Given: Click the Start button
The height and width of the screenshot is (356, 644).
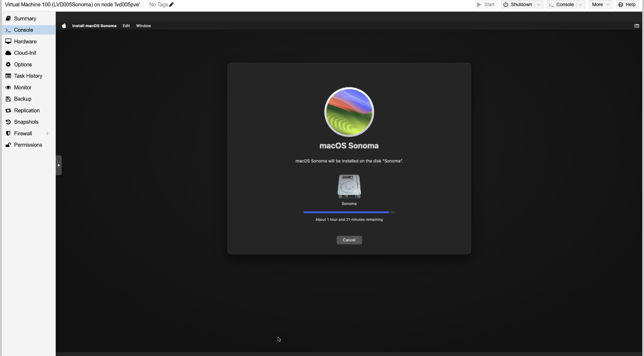Looking at the screenshot, I should (x=486, y=5).
